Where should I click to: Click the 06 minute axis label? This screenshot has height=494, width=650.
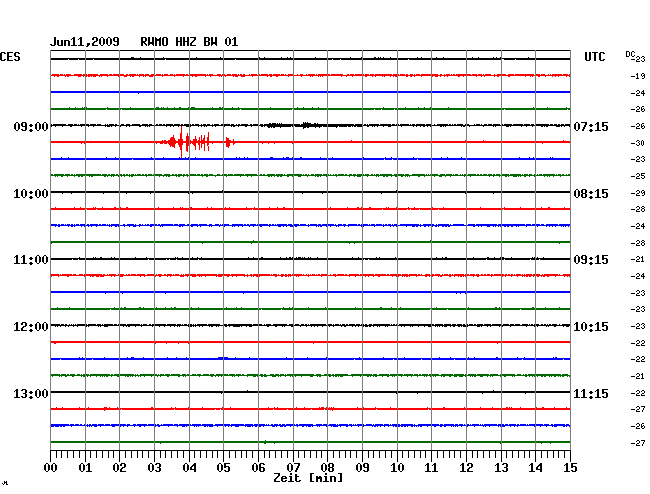[258, 468]
